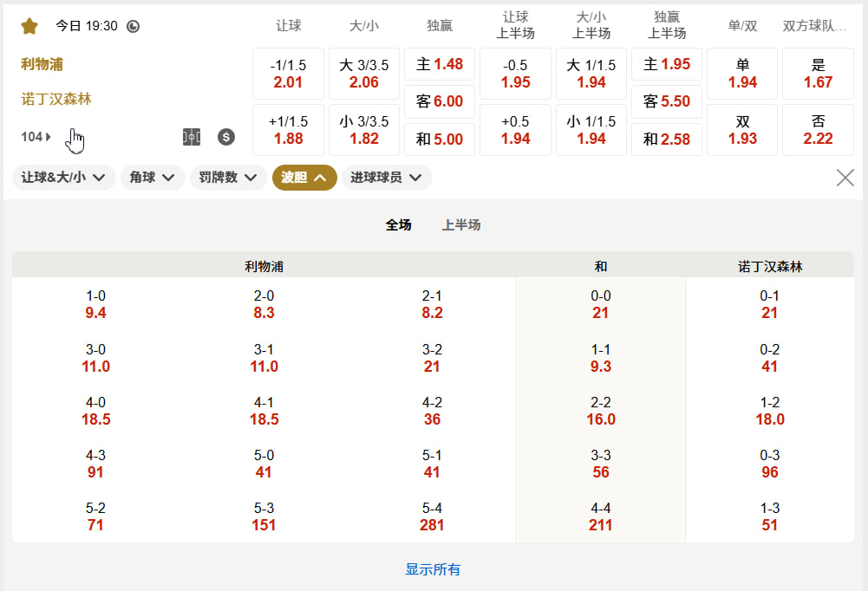Pick first half 小 1/1.5
This screenshot has width=868, height=591.
(x=591, y=130)
